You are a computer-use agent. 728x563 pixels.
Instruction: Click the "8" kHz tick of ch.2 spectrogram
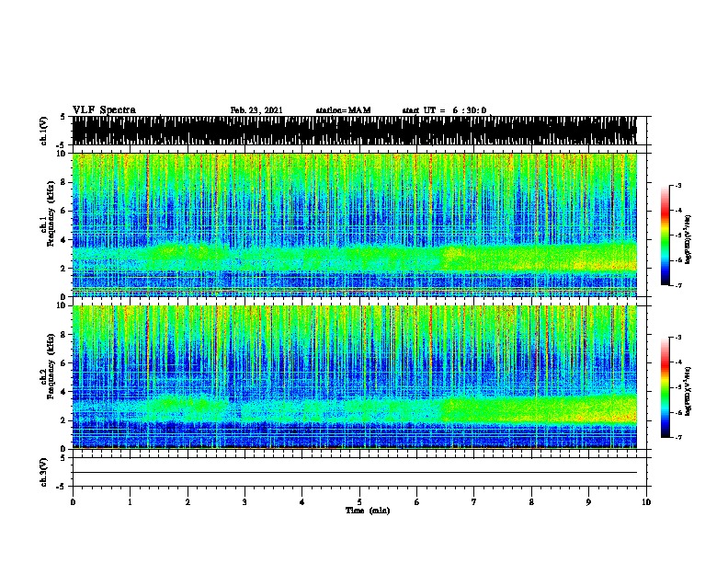click(64, 335)
